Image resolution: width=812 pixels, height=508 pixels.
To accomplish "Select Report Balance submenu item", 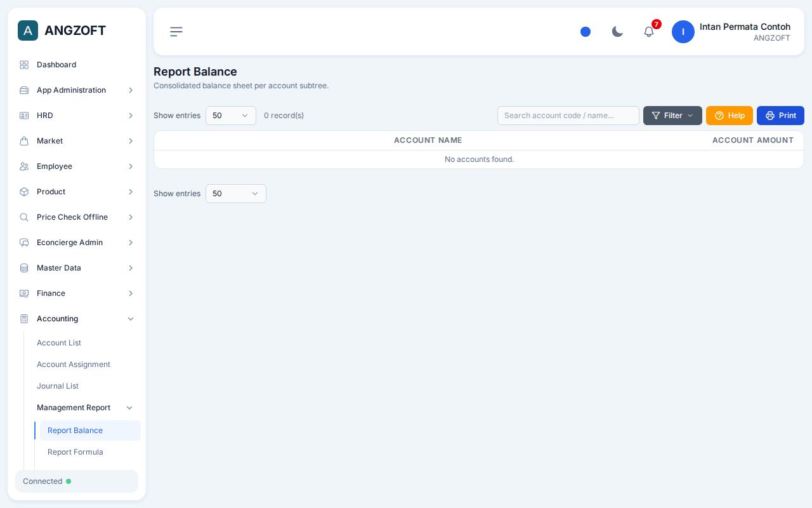I will point(90,431).
